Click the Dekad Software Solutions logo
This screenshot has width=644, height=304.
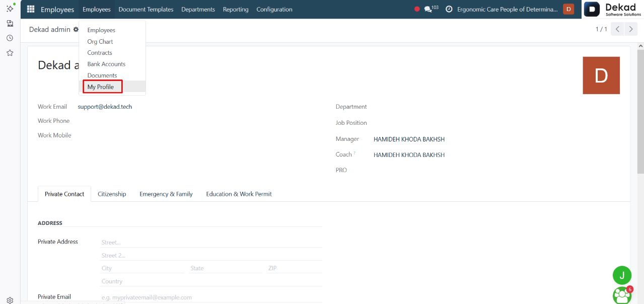pos(613,9)
